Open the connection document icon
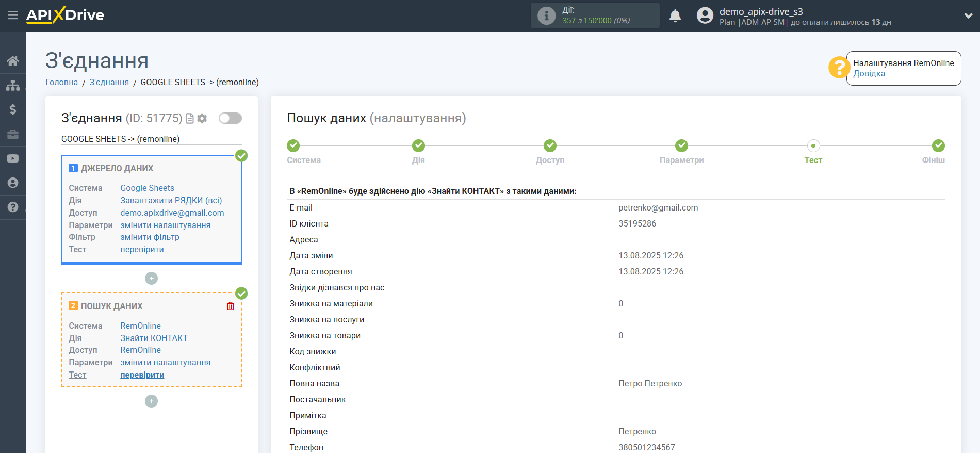The image size is (980, 453). pos(190,119)
